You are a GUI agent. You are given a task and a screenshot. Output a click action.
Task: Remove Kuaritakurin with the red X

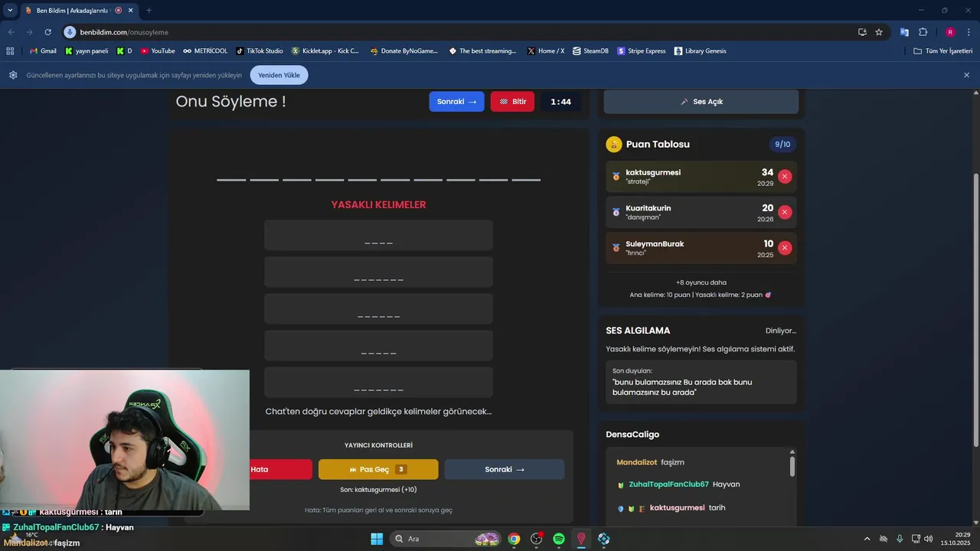tap(785, 212)
